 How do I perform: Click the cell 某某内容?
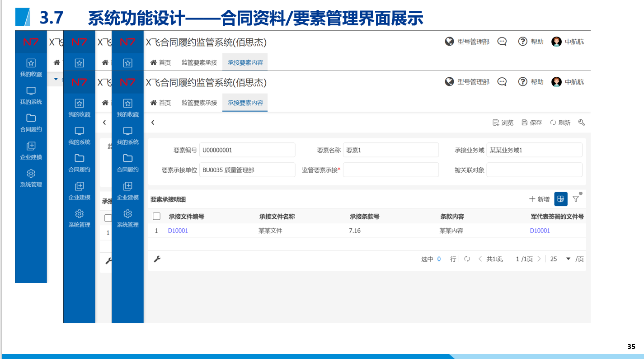click(x=451, y=231)
